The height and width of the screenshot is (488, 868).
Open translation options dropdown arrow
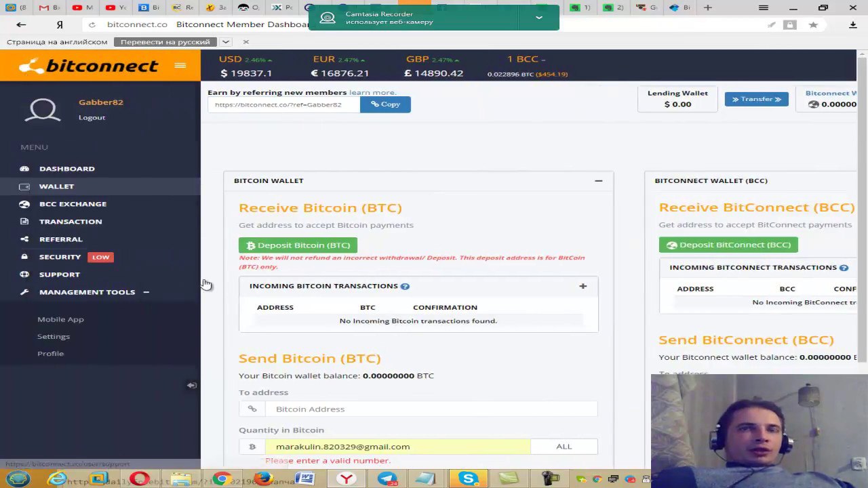pos(225,42)
